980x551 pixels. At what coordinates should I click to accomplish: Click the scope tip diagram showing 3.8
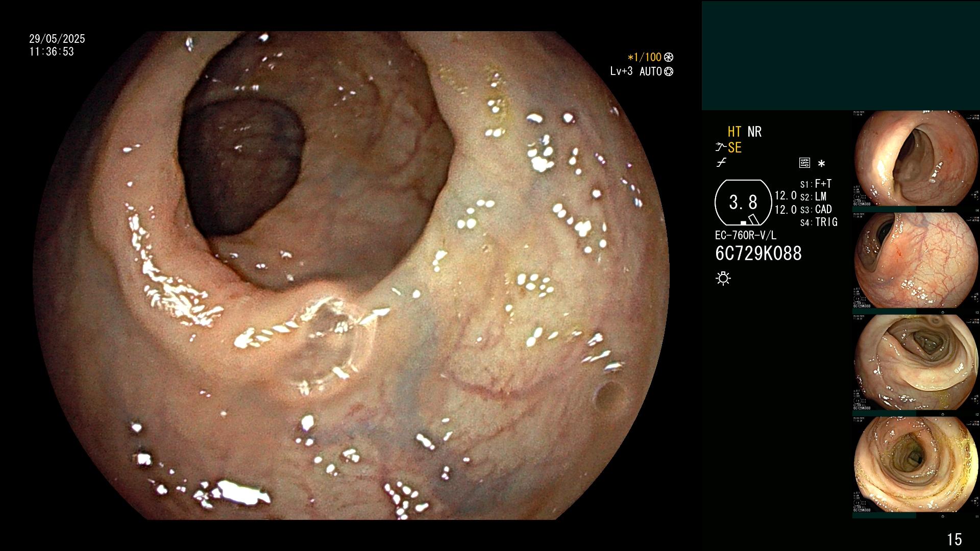(x=743, y=203)
